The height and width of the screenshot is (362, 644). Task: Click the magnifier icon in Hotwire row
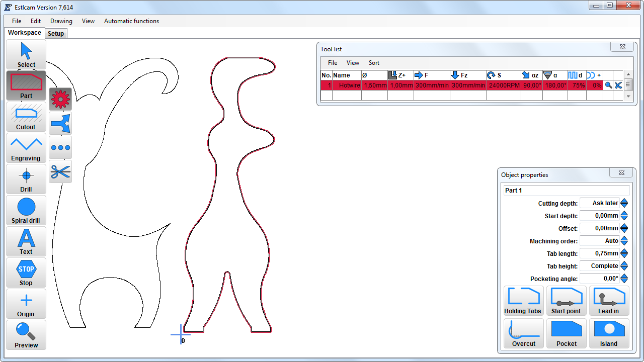[608, 85]
